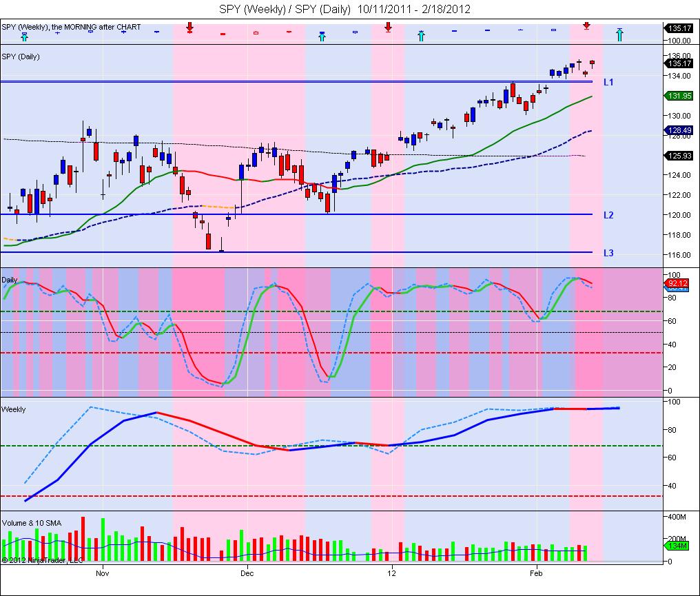Click the 118.00 price axis value
The width and height of the screenshot is (700, 596).
click(679, 235)
